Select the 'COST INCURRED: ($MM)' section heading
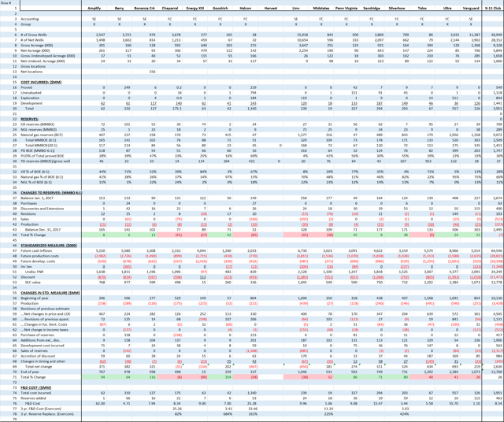 (x=41, y=83)
